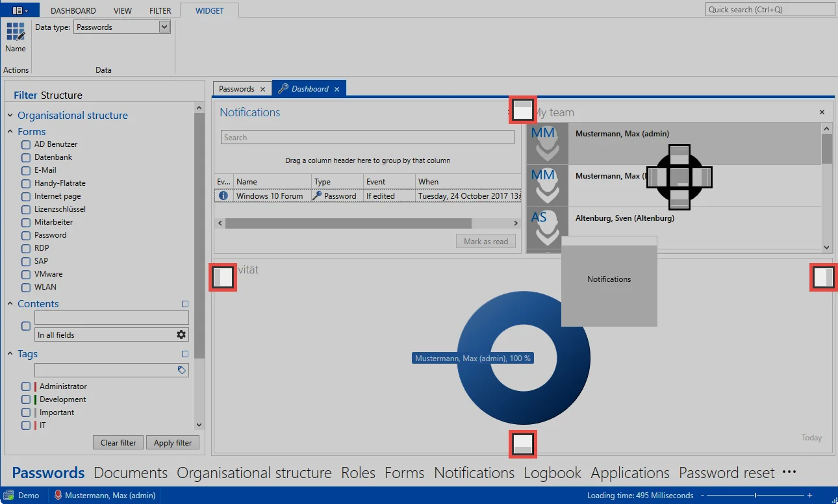Click the bottom edge dock indicator
The width and height of the screenshot is (838, 504).
pos(523,444)
